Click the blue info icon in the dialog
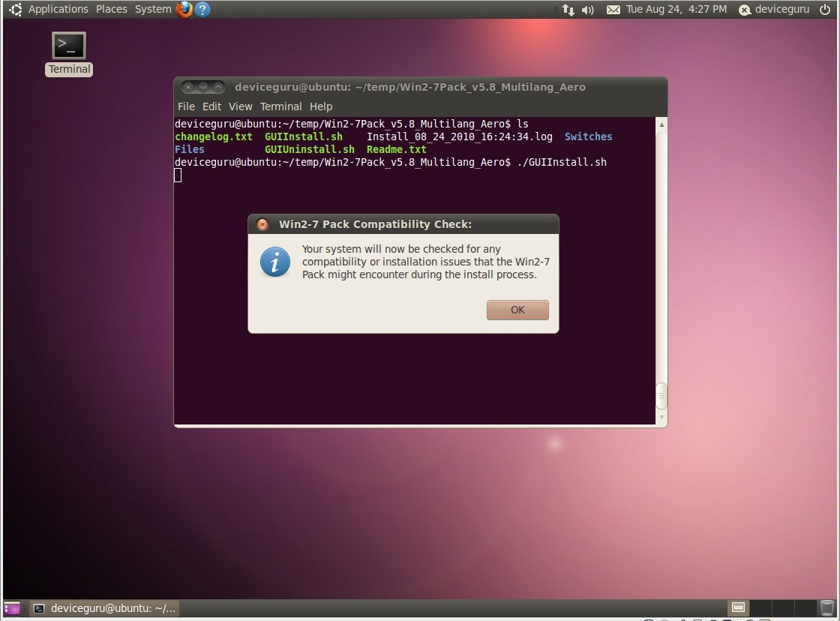The width and height of the screenshot is (840, 621). click(x=274, y=262)
